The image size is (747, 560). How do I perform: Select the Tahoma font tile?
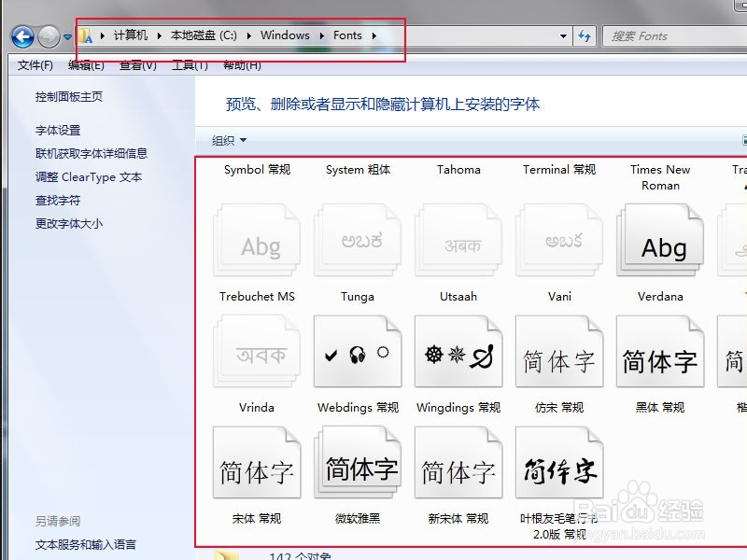coord(458,240)
